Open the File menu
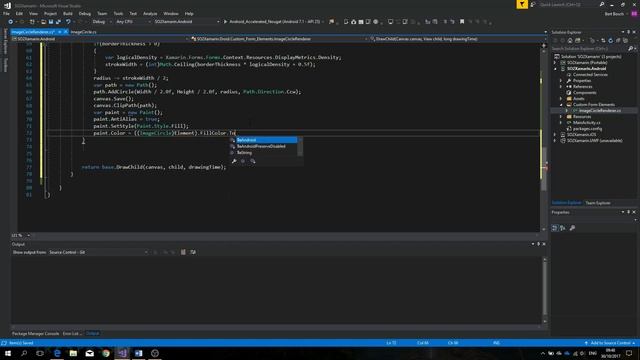Viewport: 640px width, 360px height. click(x=6, y=13)
